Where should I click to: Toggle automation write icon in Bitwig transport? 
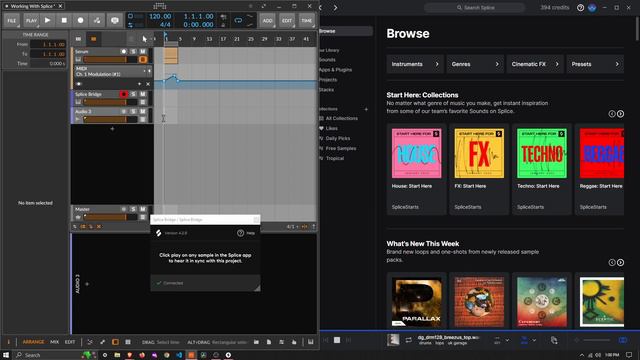point(97,20)
